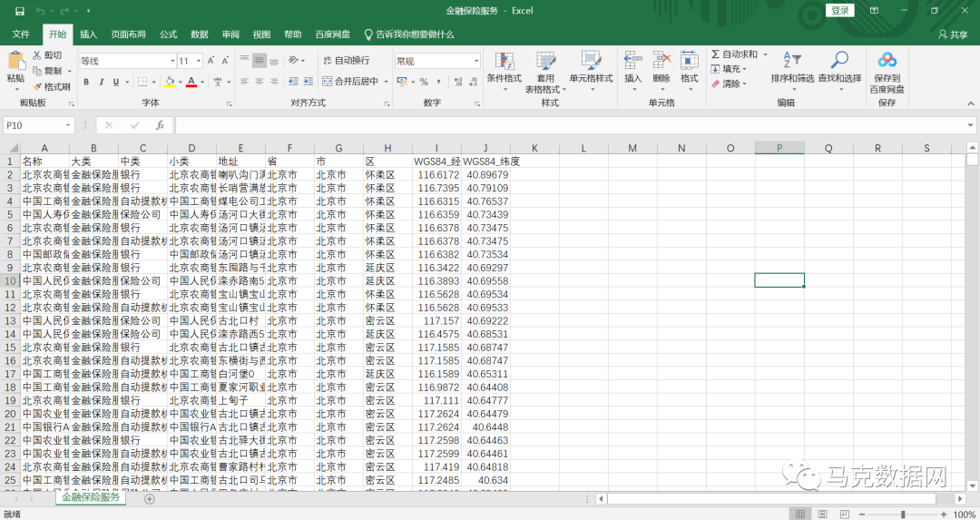Image resolution: width=980 pixels, height=520 pixels.
Task: Click the Name Box showing P10
Action: click(39, 125)
